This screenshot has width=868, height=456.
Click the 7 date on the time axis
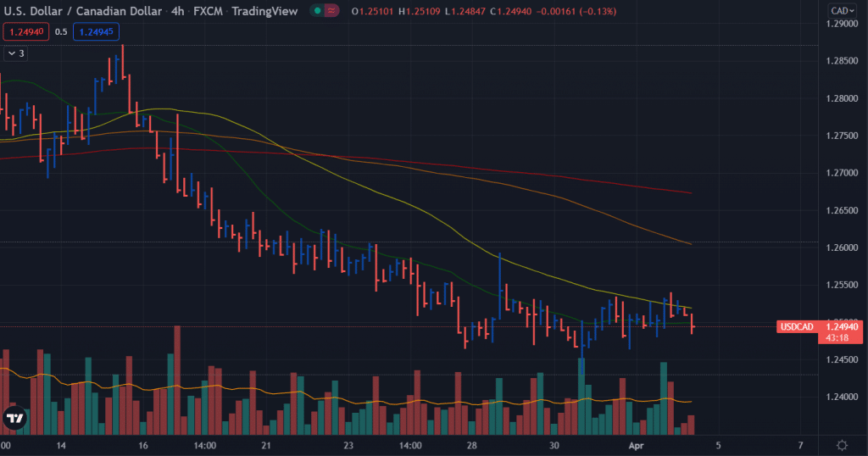point(800,446)
